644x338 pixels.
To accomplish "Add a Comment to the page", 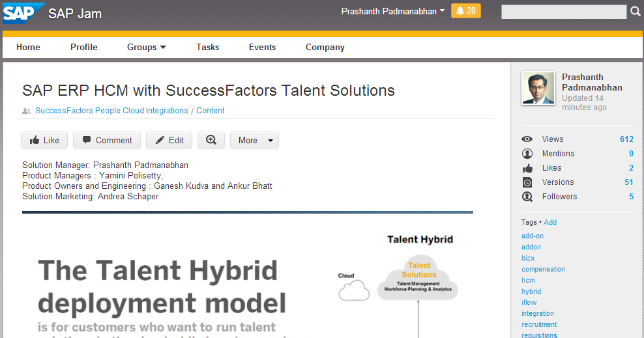I will tap(107, 140).
